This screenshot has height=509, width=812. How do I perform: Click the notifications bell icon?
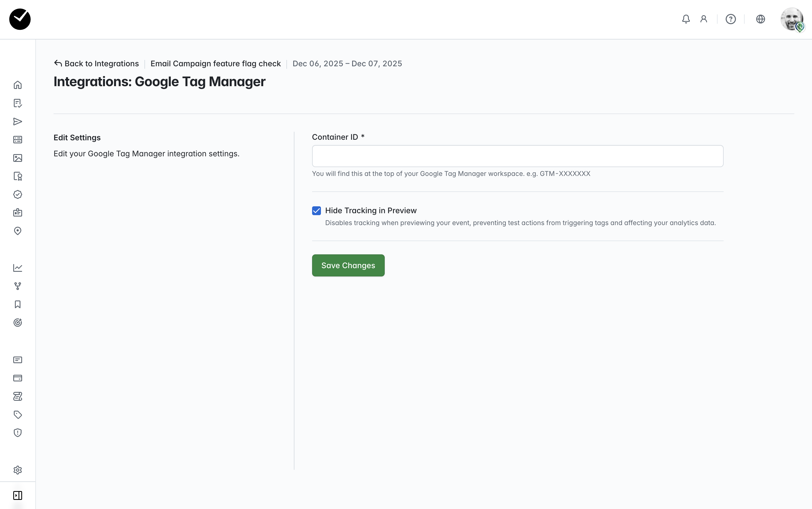click(686, 19)
